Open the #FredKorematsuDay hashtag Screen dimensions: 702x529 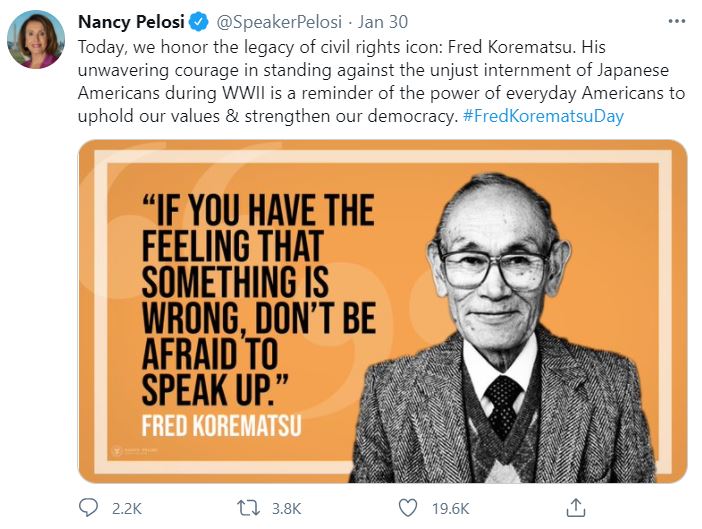tap(543, 116)
